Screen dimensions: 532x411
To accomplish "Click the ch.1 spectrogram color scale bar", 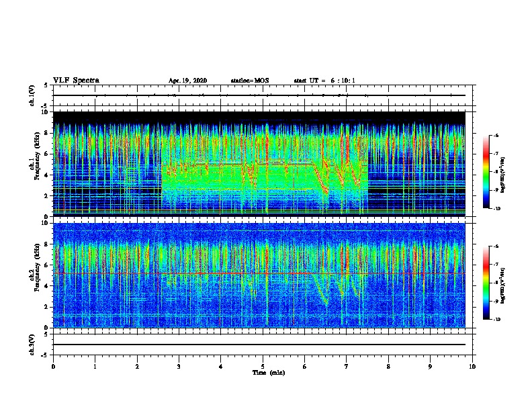I will click(486, 172).
